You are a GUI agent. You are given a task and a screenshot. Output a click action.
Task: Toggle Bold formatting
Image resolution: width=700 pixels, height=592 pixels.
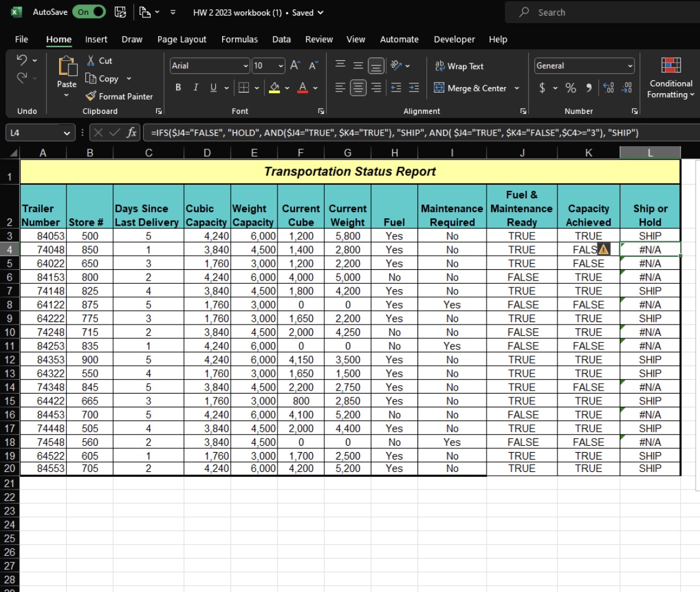click(178, 88)
